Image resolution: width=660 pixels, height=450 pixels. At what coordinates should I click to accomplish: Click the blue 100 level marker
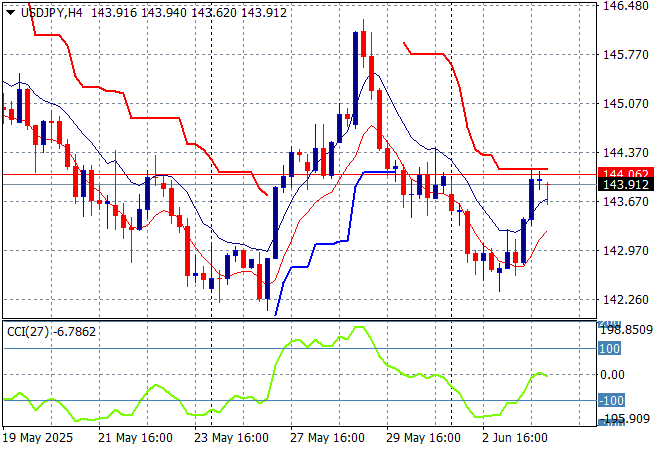coord(610,349)
